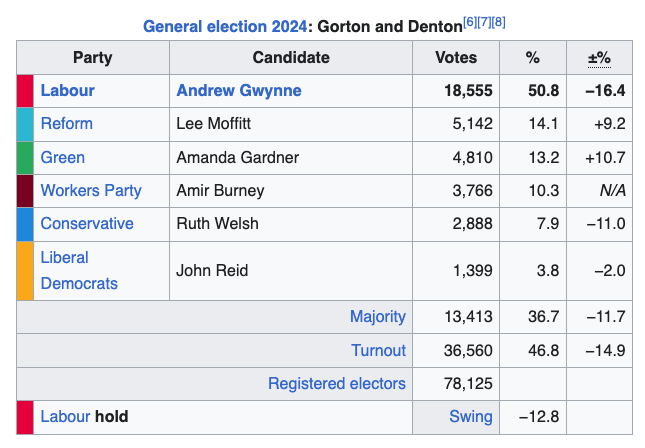
Task: Click the ±% column header
Action: 599,58
